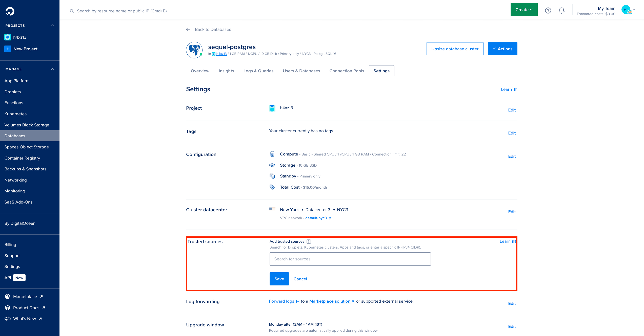The height and width of the screenshot is (336, 644).
Task: Click the US flag datacenter icon
Action: click(272, 209)
